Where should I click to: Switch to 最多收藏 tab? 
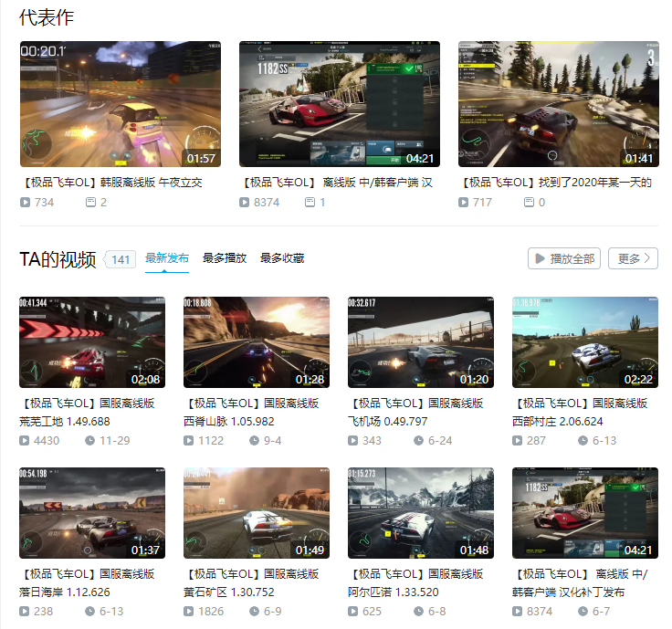[282, 258]
